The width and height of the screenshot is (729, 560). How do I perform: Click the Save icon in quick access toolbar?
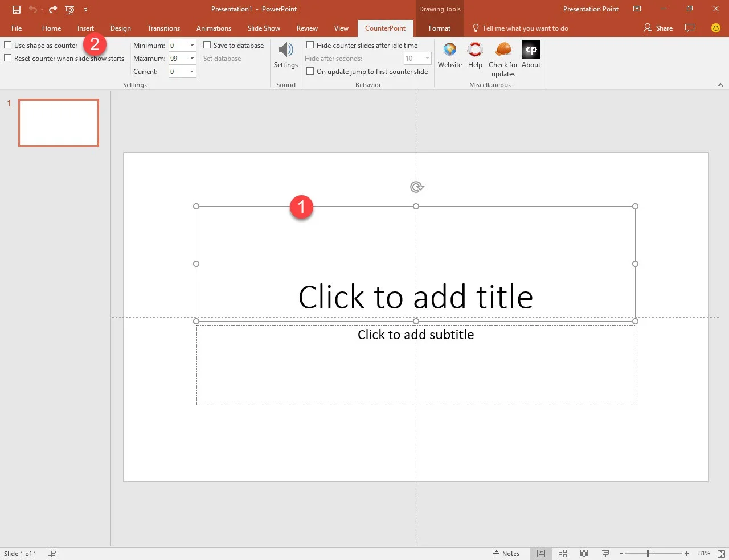coord(17,9)
